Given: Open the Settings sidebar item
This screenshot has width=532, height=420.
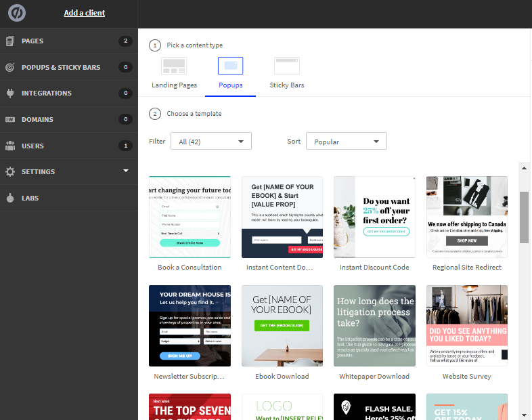Looking at the screenshot, I should (x=69, y=172).
